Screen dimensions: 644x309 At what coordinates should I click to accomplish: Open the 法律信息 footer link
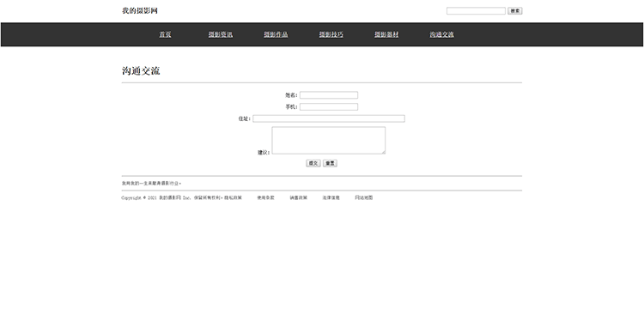coord(331,197)
